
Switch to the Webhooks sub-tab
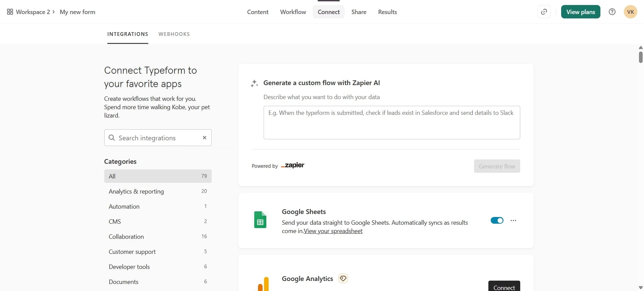tap(174, 34)
